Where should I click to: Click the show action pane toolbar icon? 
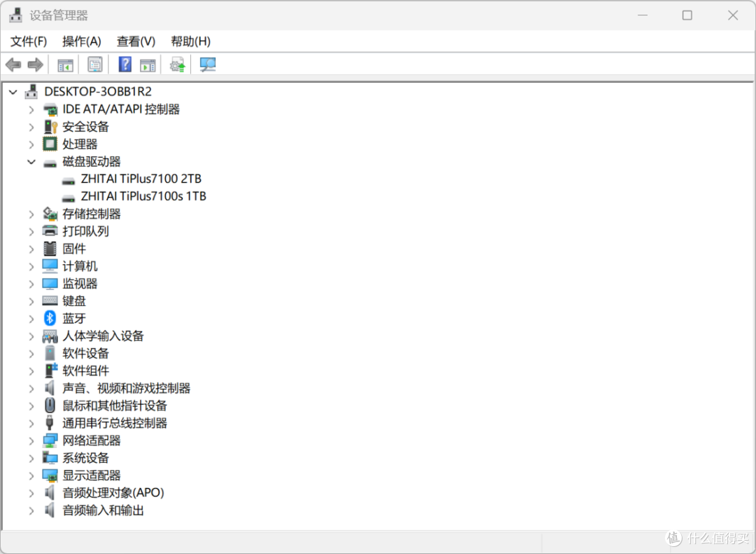148,64
